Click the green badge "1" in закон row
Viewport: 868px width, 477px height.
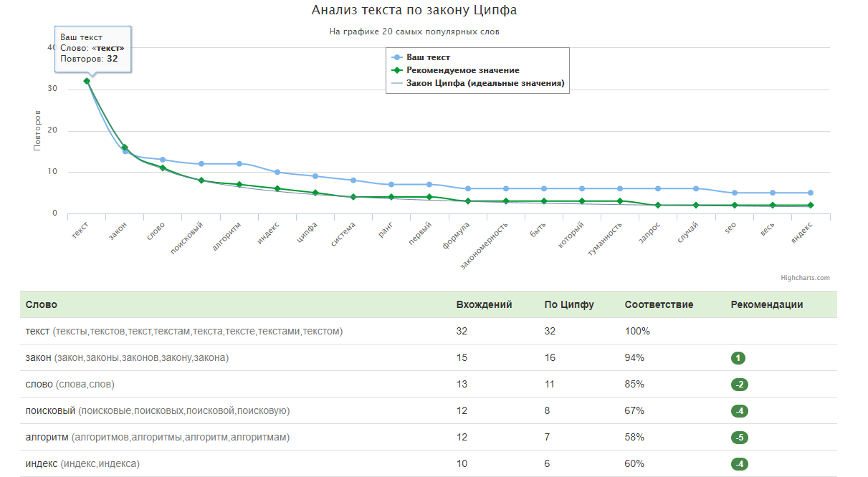tap(739, 358)
